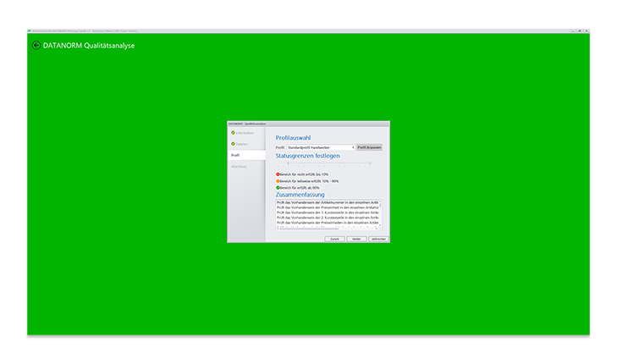
Task: Click 'Bereich für nicht erfüllt: bis 10%' text
Action: click(304, 174)
